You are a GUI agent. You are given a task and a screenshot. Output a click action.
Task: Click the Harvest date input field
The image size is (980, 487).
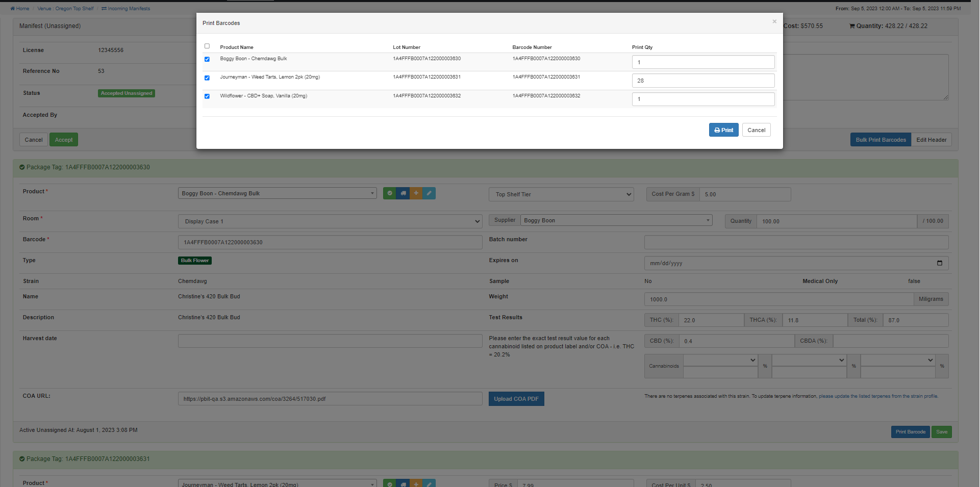330,341
